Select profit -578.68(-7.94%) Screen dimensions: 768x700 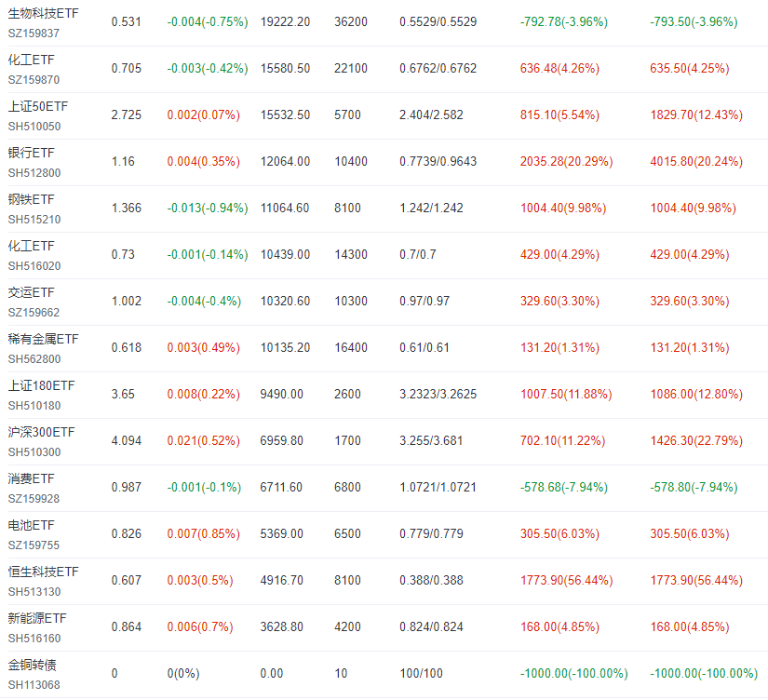[564, 488]
